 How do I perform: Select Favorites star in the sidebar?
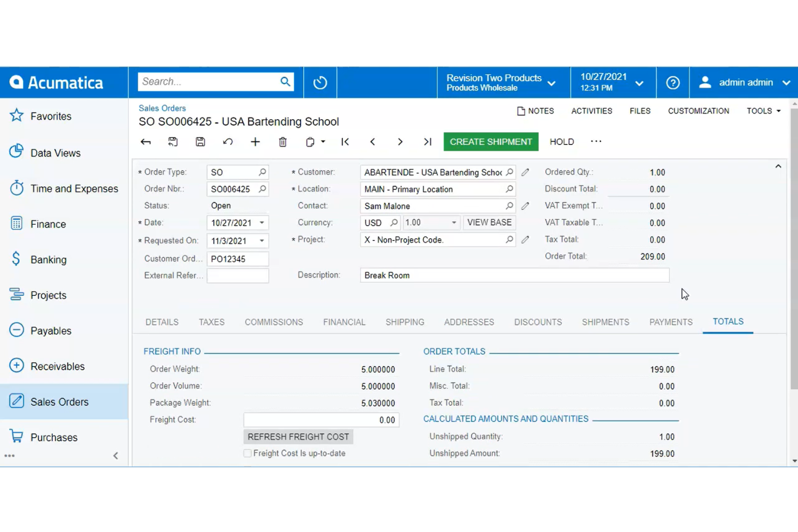[x=16, y=115]
